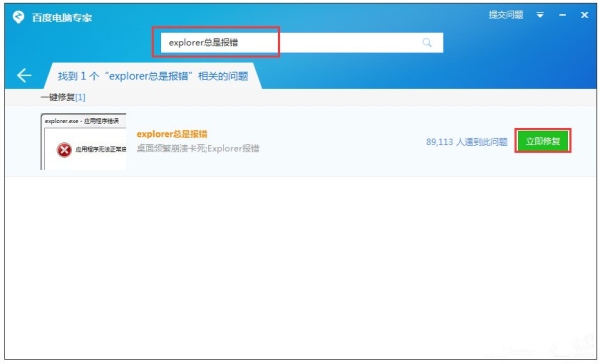
Task: Click the red error X icon in thumbnail
Action: tap(64, 150)
